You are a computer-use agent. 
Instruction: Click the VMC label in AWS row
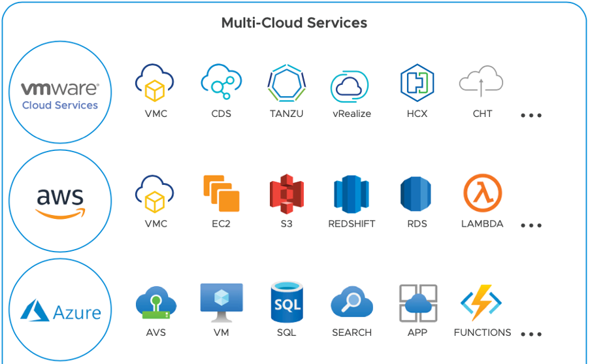click(x=156, y=224)
